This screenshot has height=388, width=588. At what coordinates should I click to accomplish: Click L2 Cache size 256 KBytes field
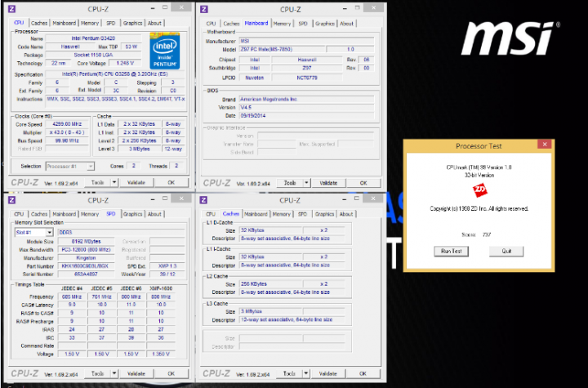tap(271, 283)
